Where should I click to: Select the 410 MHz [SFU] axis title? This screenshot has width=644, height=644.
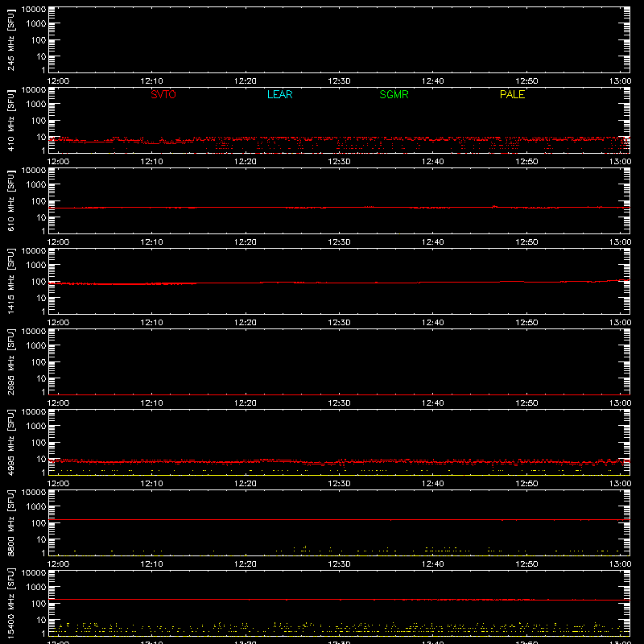10,121
